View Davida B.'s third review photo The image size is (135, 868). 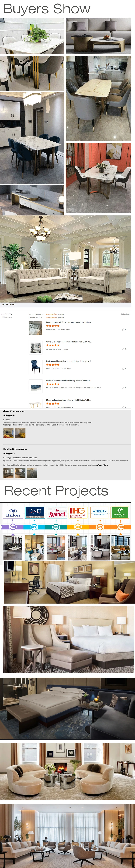[32, 473]
